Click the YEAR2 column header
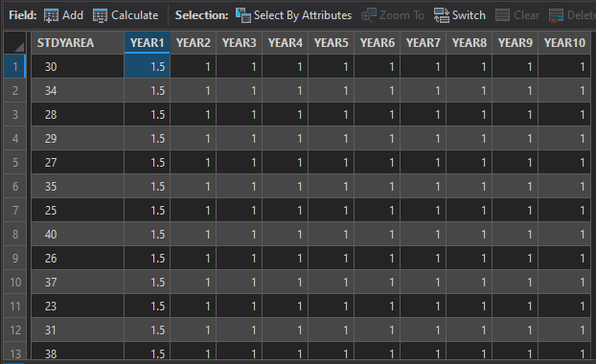Image resolution: width=596 pixels, height=364 pixels. coord(194,43)
